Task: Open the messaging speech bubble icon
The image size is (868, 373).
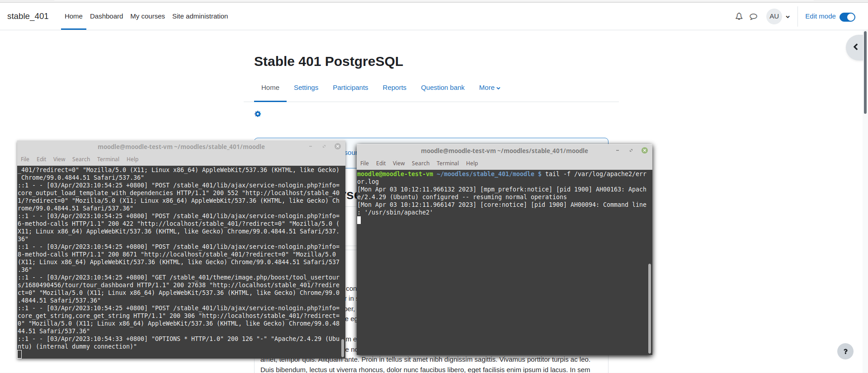Action: point(753,17)
